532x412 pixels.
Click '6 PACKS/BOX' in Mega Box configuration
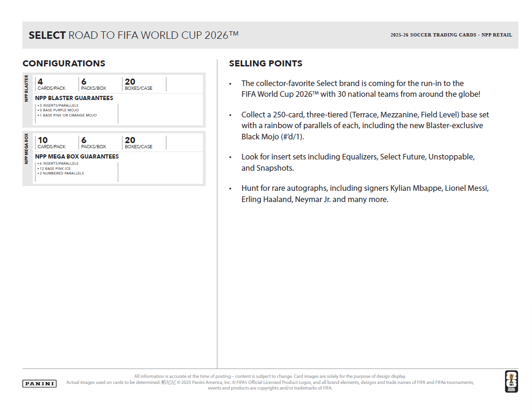pyautogui.click(x=93, y=143)
